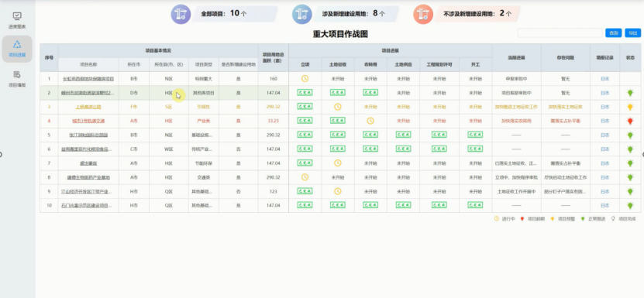Click row 2 农转用 completed stamp

370,93
